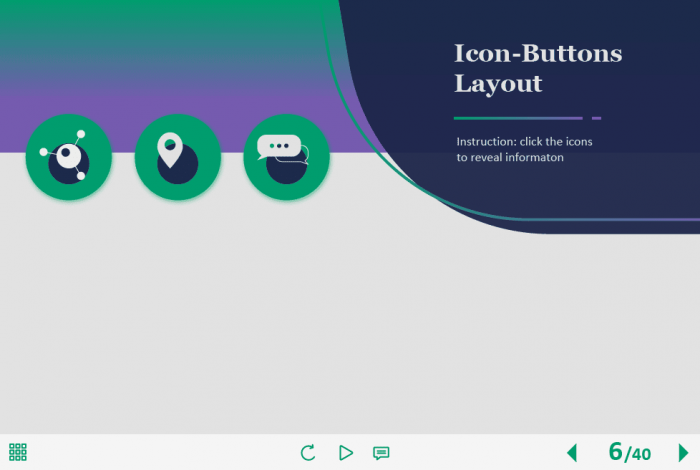Click the current slide number 6
The image size is (700, 470).
coord(615,452)
